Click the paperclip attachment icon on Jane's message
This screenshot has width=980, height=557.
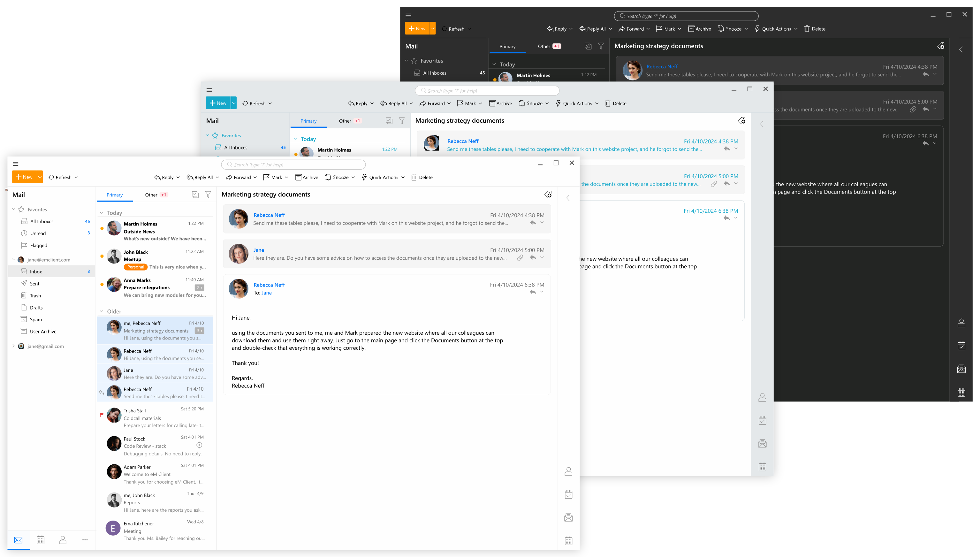tap(519, 258)
